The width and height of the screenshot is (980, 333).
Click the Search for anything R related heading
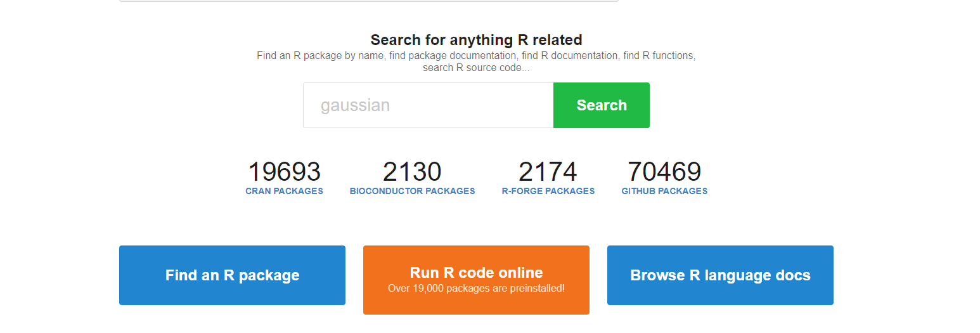[476, 40]
